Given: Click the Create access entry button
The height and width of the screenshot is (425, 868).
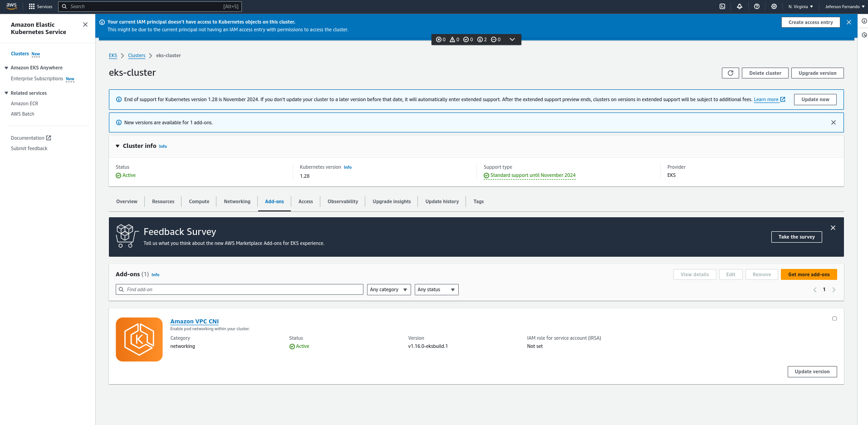Looking at the screenshot, I should (x=810, y=22).
